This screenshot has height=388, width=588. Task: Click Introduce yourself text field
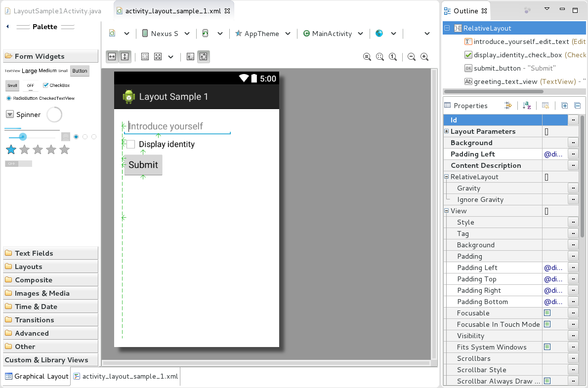click(x=177, y=126)
